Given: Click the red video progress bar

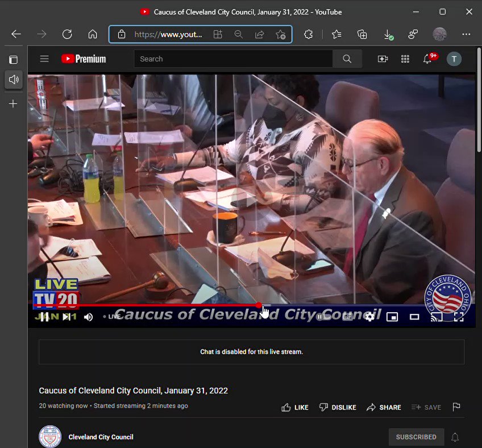Looking at the screenshot, I should click(x=146, y=305).
